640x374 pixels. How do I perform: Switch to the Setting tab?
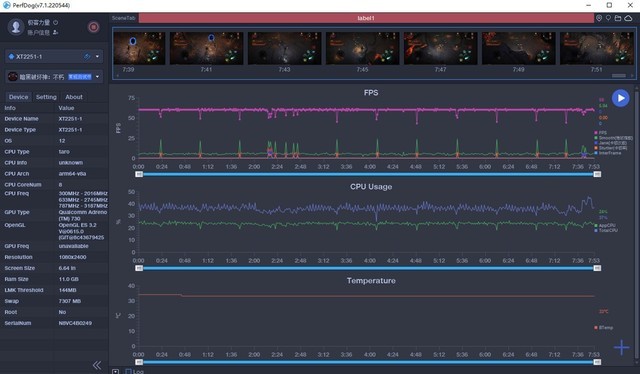pos(46,97)
